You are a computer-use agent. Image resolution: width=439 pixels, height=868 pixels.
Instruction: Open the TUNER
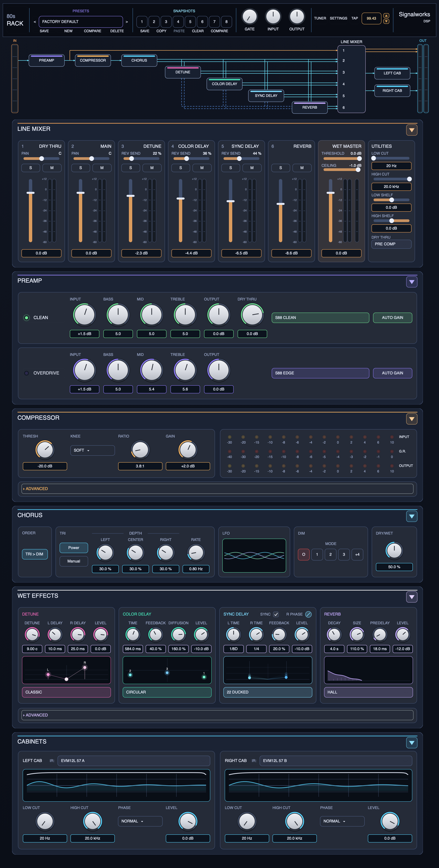(320, 18)
